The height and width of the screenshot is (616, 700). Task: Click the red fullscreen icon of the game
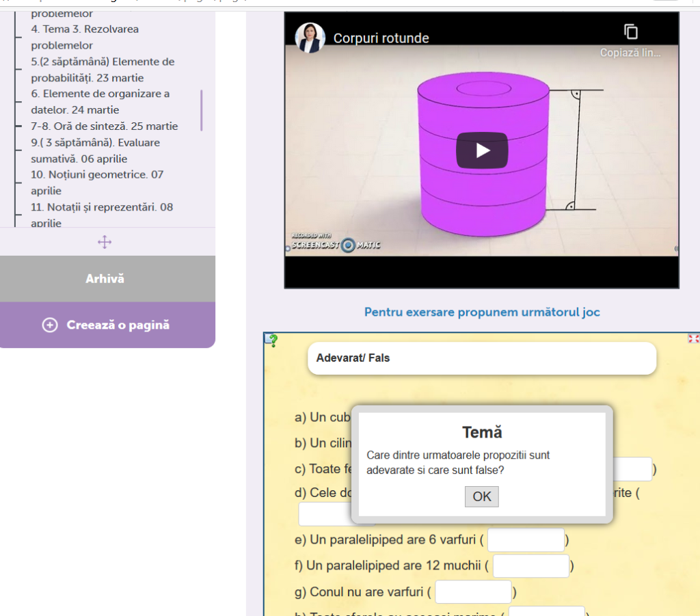pos(693,338)
